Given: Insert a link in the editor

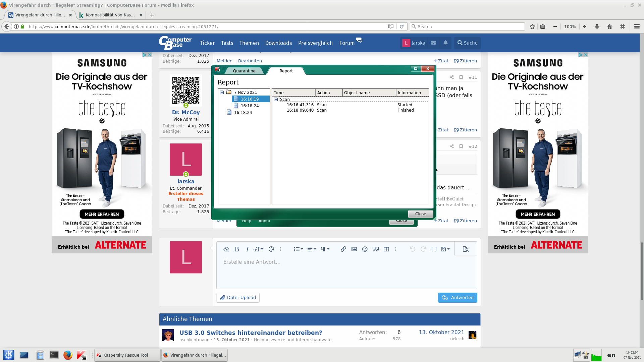Looking at the screenshot, I should pos(343,249).
